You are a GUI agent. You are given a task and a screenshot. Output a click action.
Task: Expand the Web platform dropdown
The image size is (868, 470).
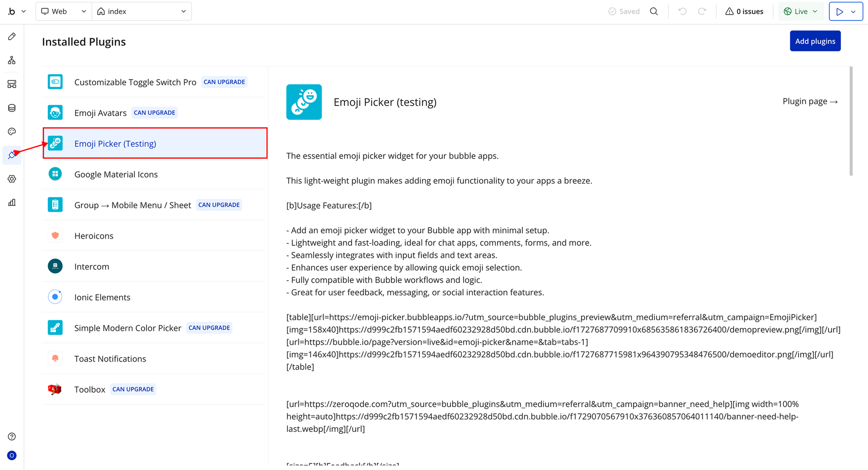(x=63, y=11)
